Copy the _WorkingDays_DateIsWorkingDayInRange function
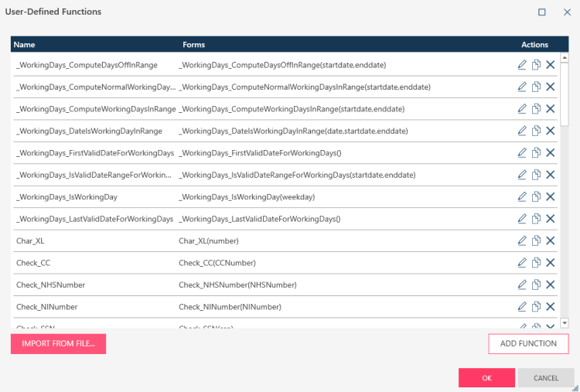The image size is (580, 392). pyautogui.click(x=536, y=131)
